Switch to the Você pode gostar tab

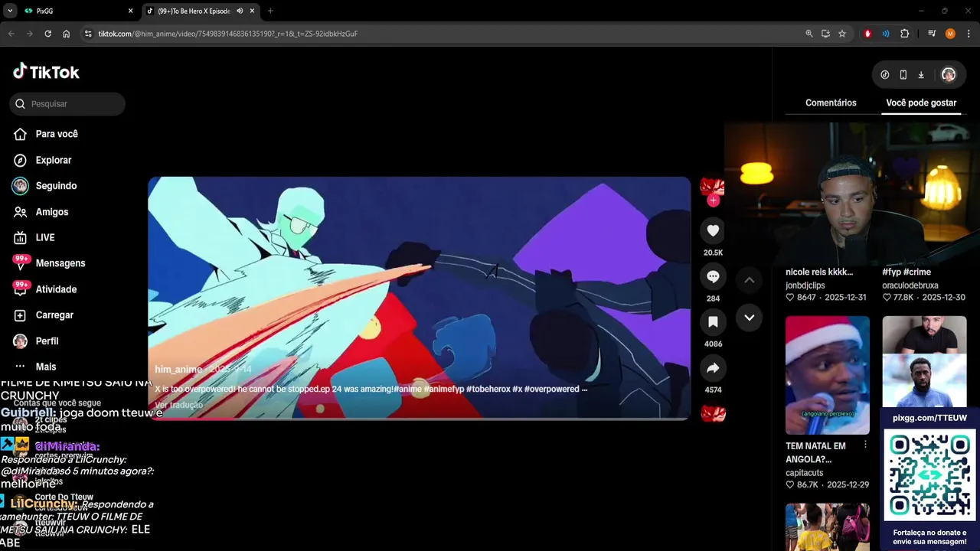point(921,103)
